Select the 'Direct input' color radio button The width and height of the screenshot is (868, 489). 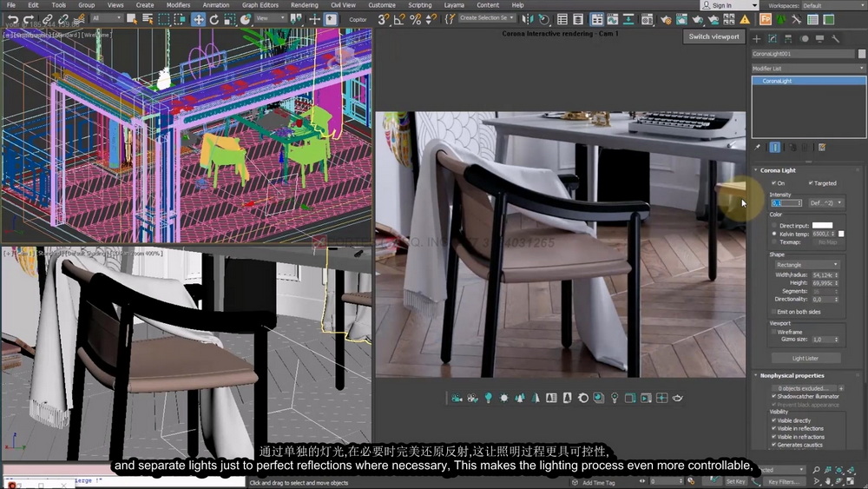(774, 226)
